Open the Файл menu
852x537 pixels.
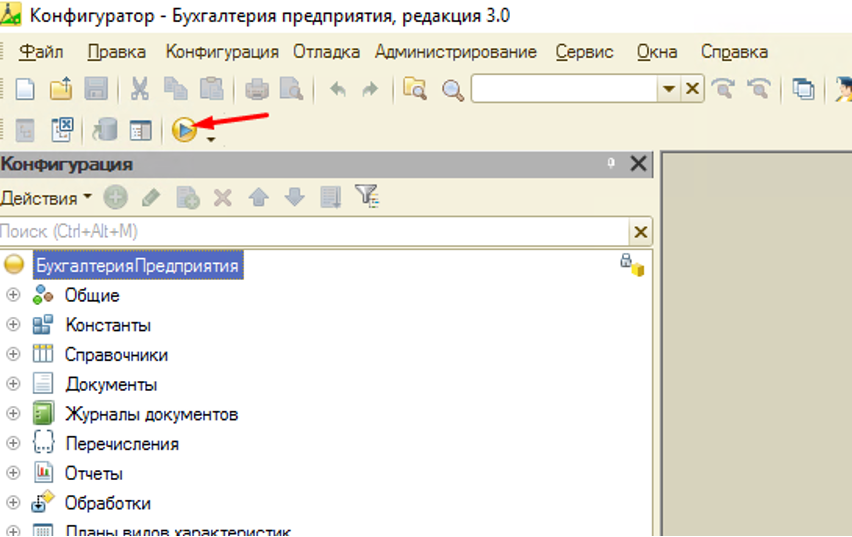pyautogui.click(x=41, y=52)
